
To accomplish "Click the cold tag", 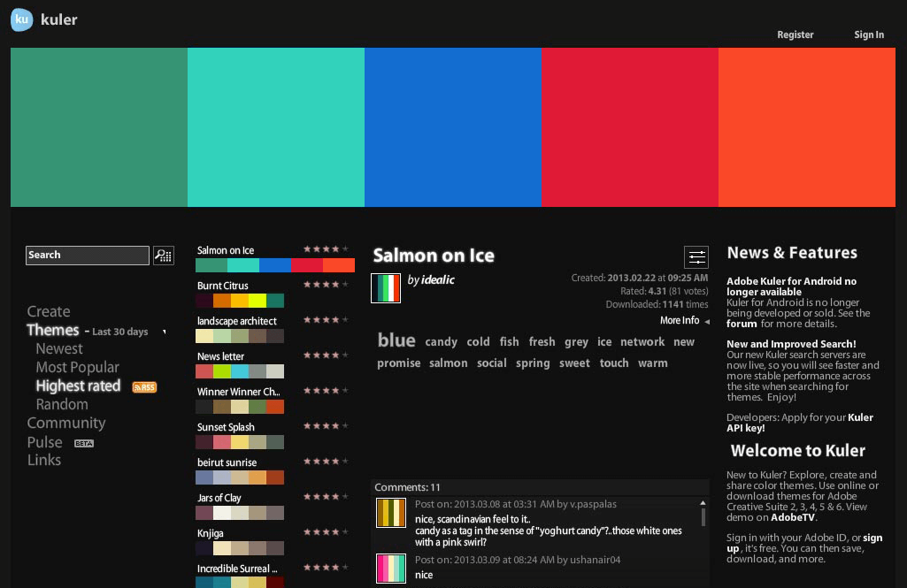I will (x=479, y=341).
